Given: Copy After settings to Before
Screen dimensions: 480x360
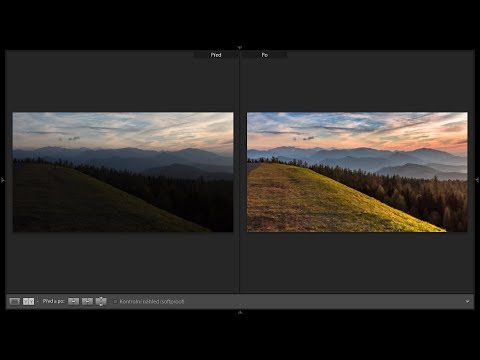Looking at the screenshot, I should pos(87,301).
